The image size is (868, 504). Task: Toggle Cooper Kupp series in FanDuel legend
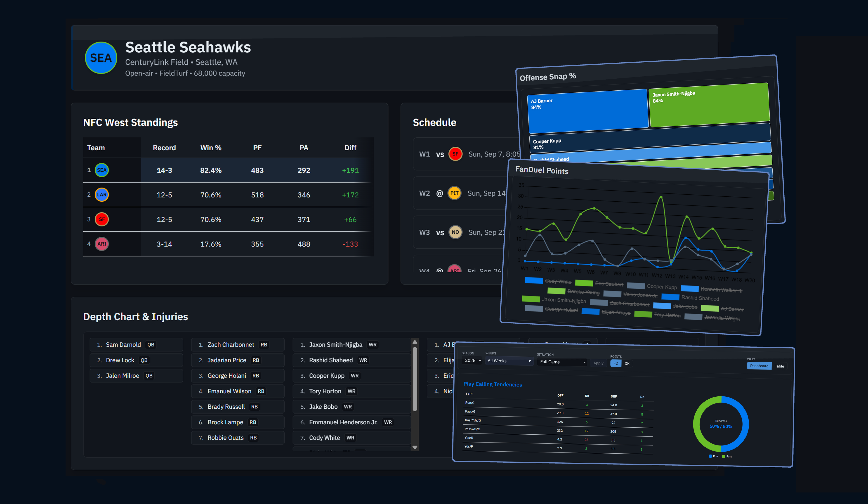652,286
